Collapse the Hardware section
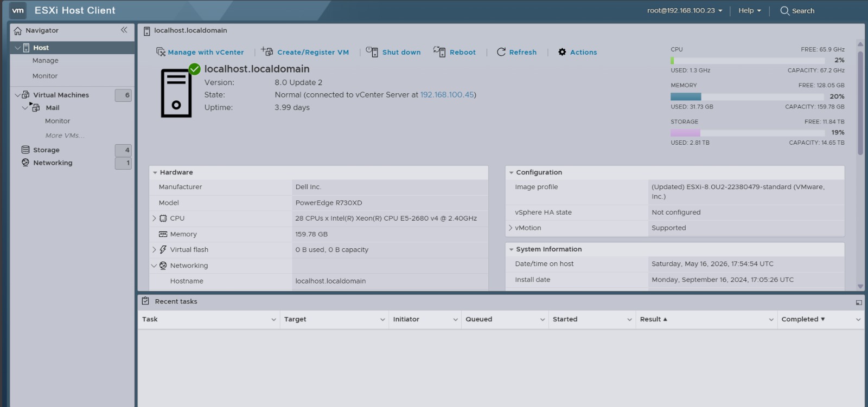The height and width of the screenshot is (407, 868). click(x=155, y=173)
